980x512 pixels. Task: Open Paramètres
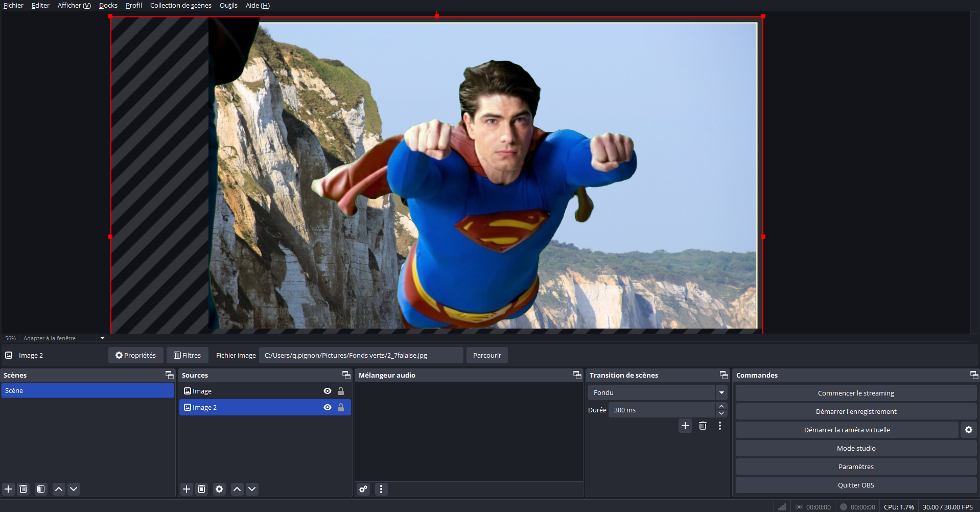(856, 467)
